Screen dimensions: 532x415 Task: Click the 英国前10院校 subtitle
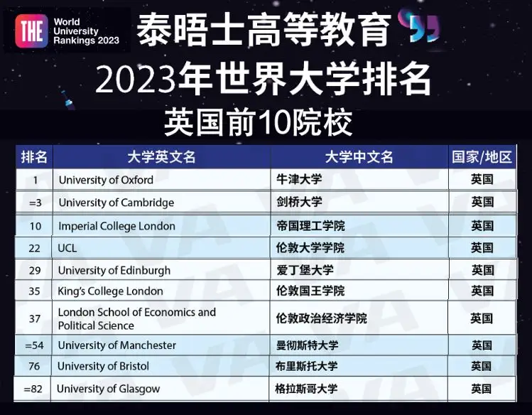coord(259,122)
